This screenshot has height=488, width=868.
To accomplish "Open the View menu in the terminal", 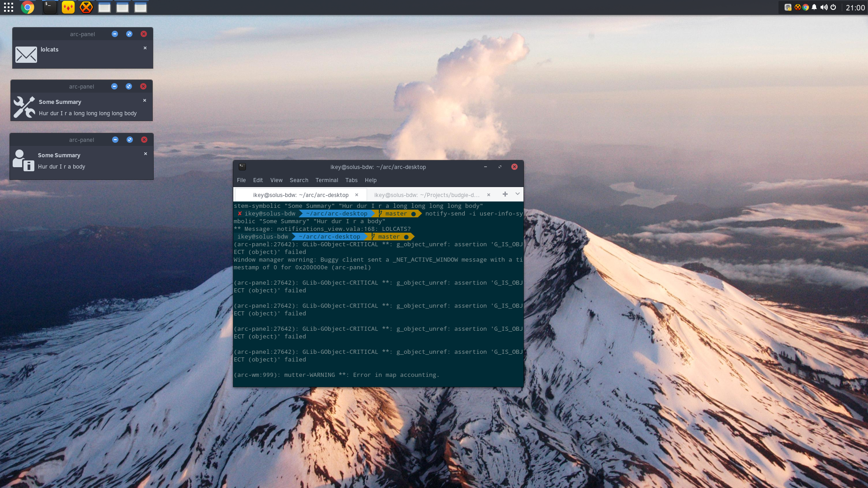I will [276, 180].
